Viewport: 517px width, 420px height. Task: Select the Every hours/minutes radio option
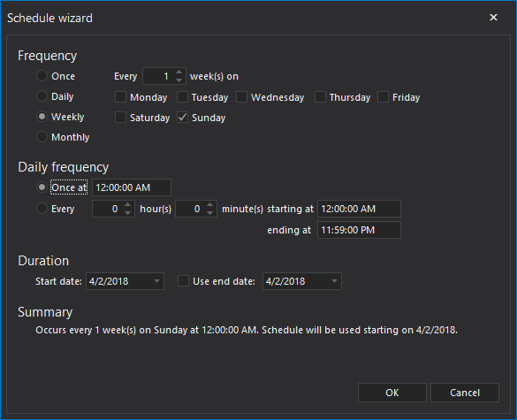tap(42, 209)
